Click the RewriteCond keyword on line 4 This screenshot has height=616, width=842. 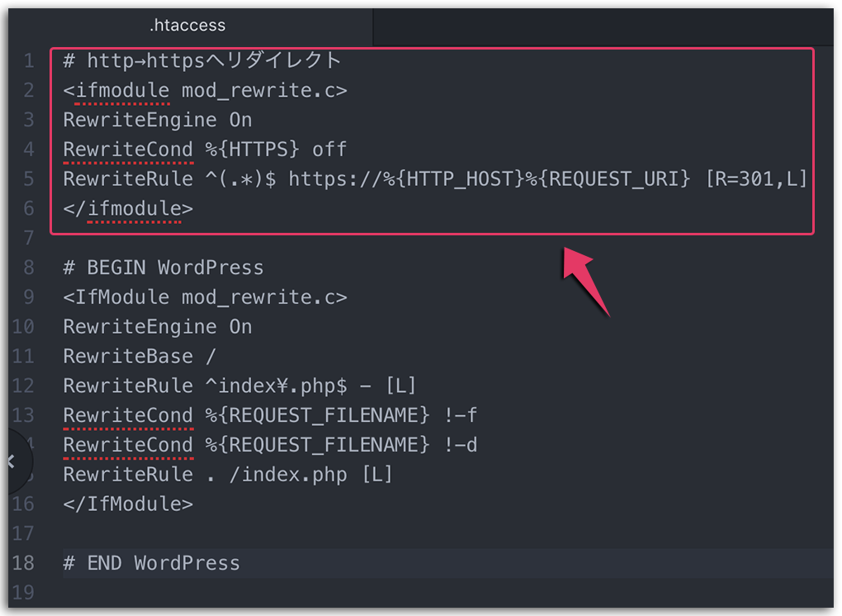(128, 149)
